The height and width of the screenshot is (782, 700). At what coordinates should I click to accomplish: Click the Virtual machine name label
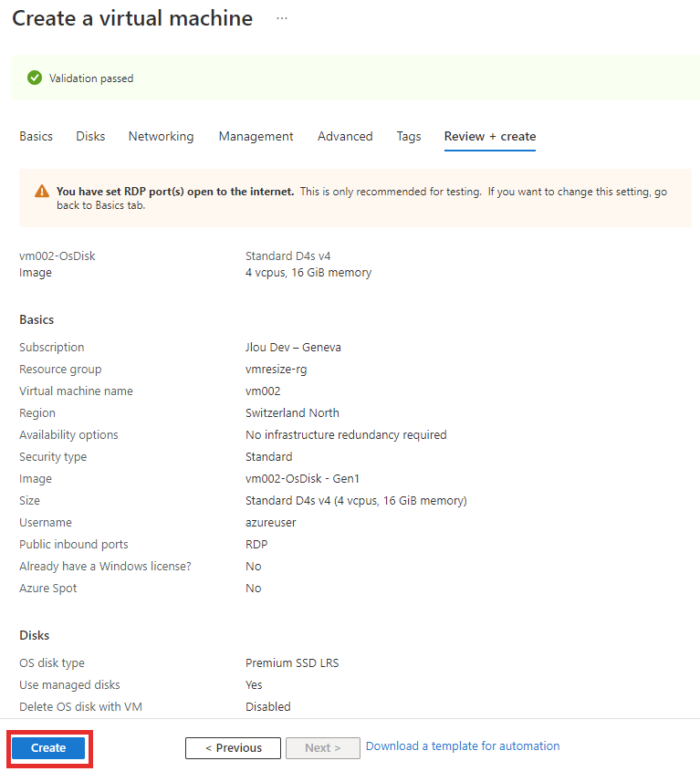coord(76,391)
